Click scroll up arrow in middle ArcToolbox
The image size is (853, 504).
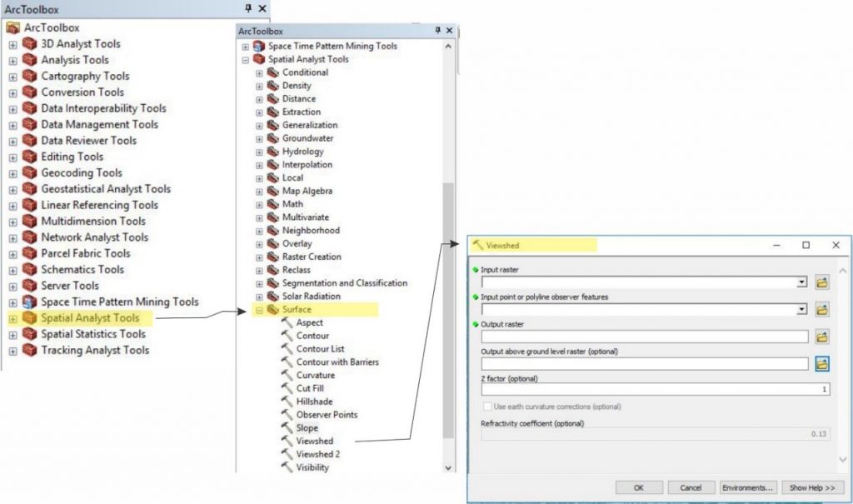(448, 47)
